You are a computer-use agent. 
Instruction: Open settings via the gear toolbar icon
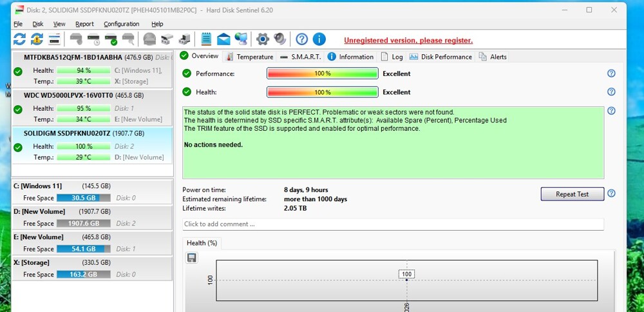coord(262,39)
